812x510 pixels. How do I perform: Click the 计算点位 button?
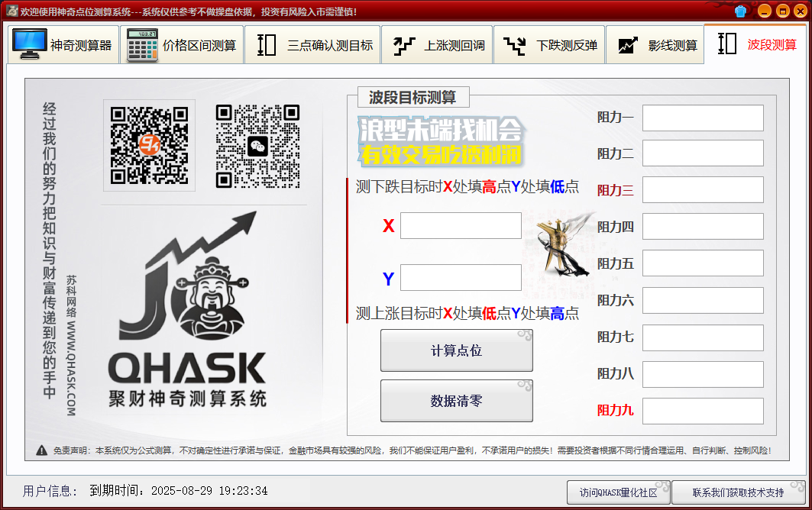(456, 350)
